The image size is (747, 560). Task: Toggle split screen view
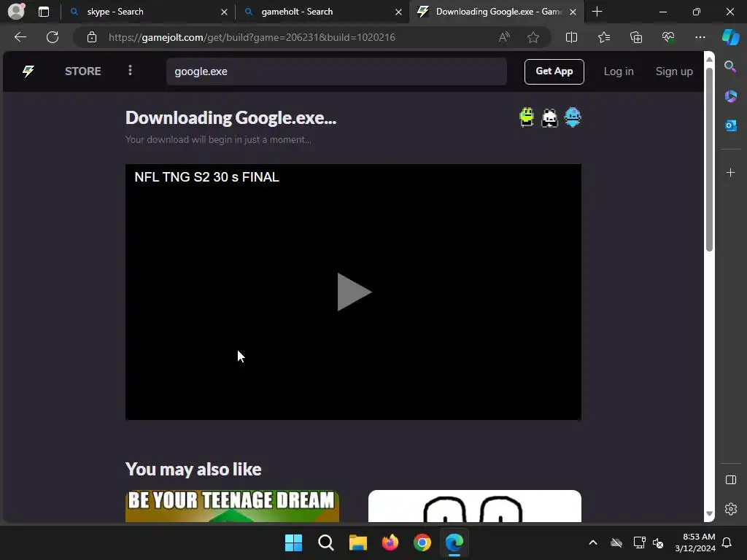coord(571,37)
